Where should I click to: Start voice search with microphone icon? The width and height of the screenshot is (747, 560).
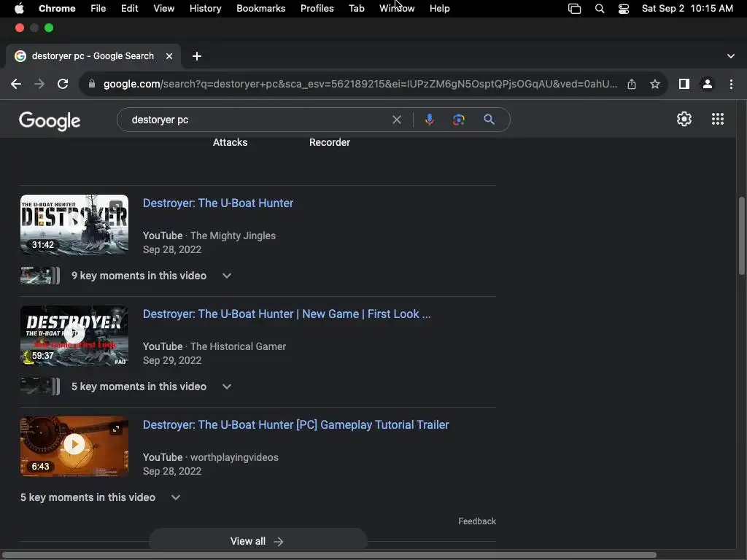pyautogui.click(x=429, y=120)
